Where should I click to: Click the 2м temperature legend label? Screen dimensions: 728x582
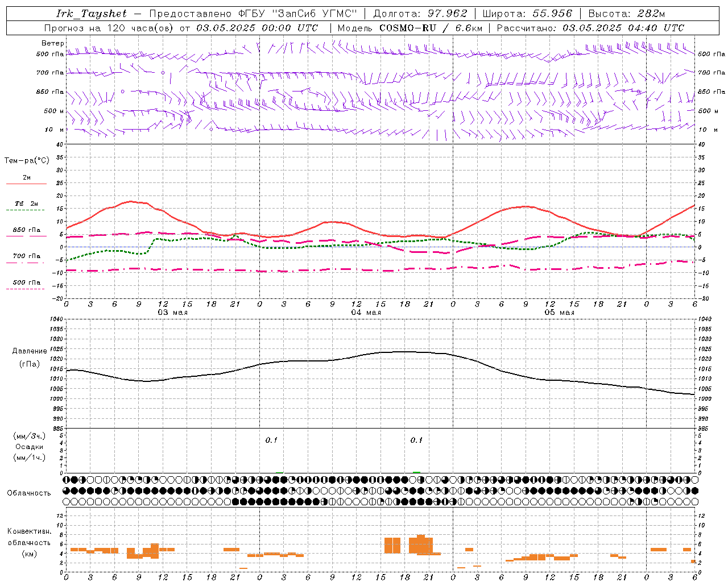point(27,177)
